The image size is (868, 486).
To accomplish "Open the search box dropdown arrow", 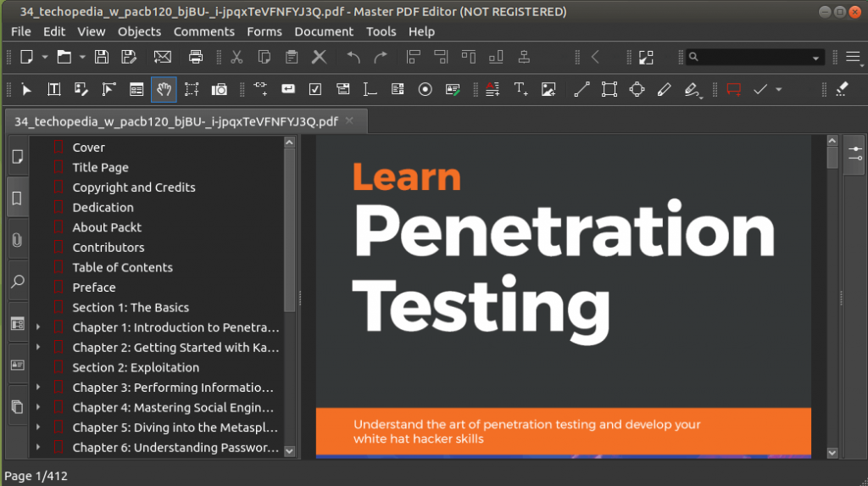I will [x=815, y=58].
